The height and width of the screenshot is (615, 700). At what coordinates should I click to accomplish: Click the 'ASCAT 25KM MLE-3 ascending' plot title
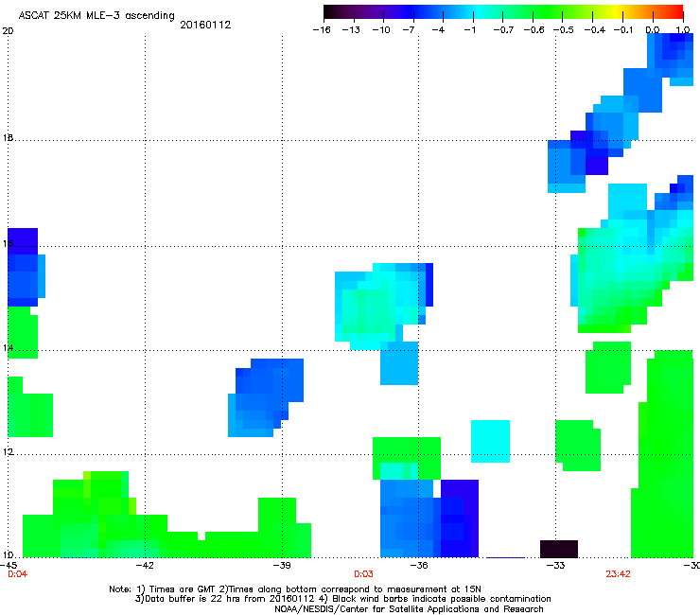96,16
